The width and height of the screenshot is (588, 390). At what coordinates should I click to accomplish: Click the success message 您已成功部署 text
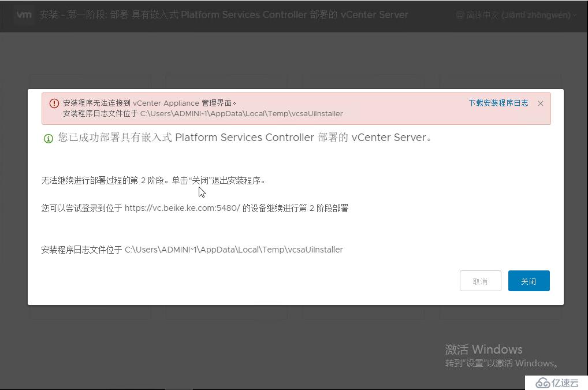(244, 138)
